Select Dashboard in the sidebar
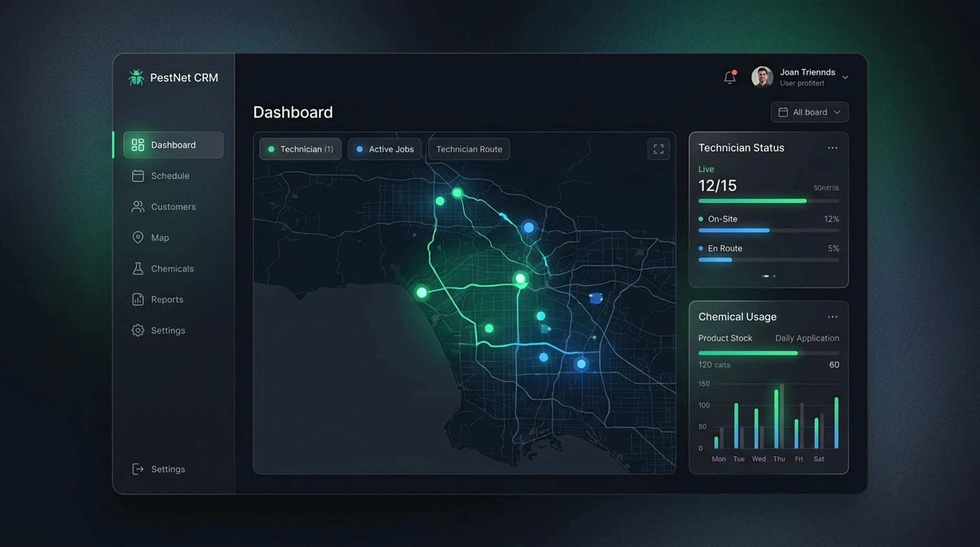The height and width of the screenshot is (547, 980). [x=173, y=145]
